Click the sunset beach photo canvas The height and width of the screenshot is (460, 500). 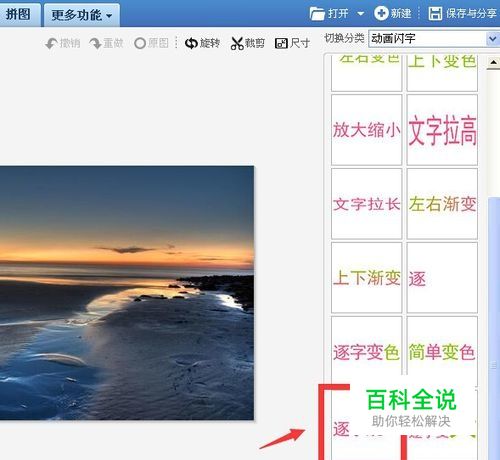127,293
